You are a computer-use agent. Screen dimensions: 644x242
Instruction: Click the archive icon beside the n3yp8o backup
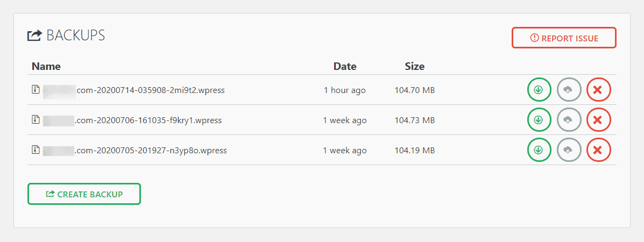click(35, 150)
